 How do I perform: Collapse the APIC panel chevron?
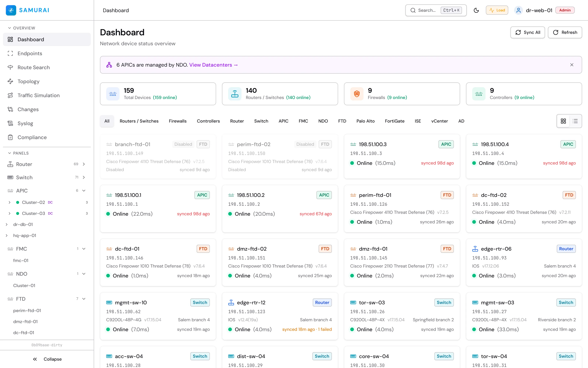pyautogui.click(x=84, y=191)
